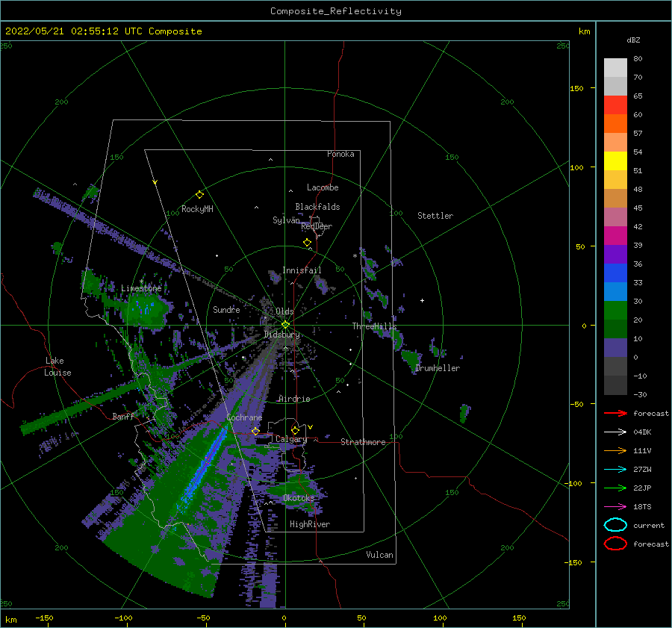Click the cyan current oval in legend
This screenshot has height=628, width=672.
pos(615,525)
